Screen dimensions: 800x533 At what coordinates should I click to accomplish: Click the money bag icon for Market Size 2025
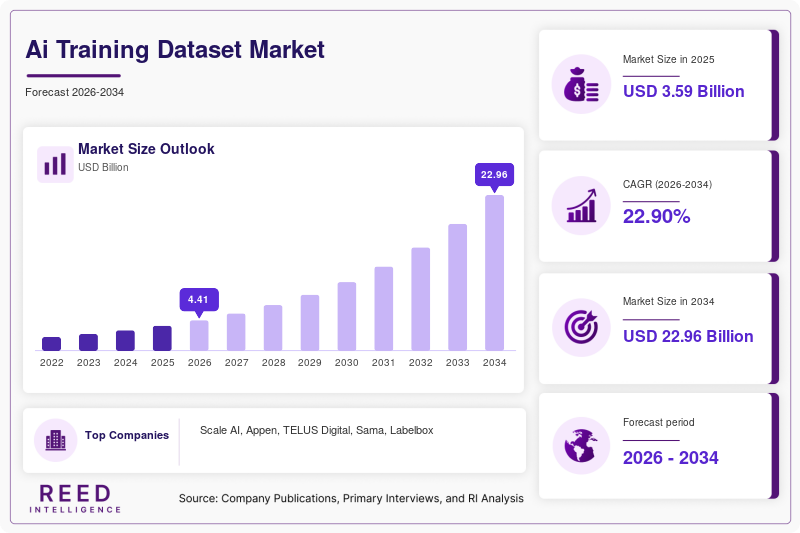(x=581, y=84)
